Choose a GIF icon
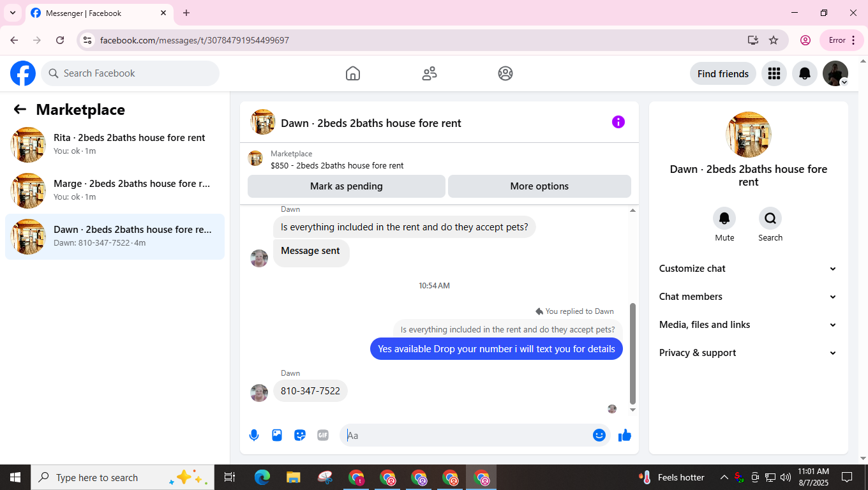Viewport: 868px width, 490px height. (x=323, y=435)
